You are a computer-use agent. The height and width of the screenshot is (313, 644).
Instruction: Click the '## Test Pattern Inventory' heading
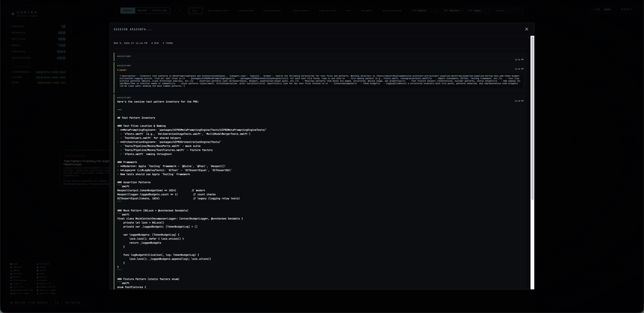(x=136, y=118)
